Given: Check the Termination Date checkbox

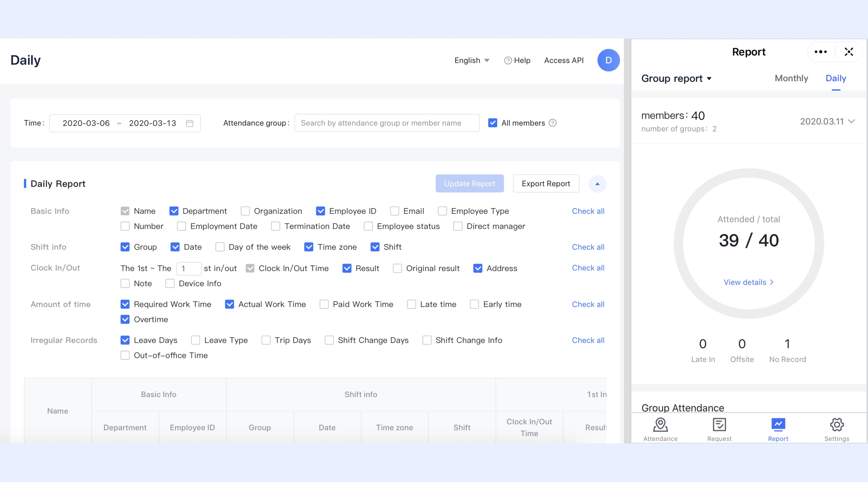Looking at the screenshot, I should point(276,226).
